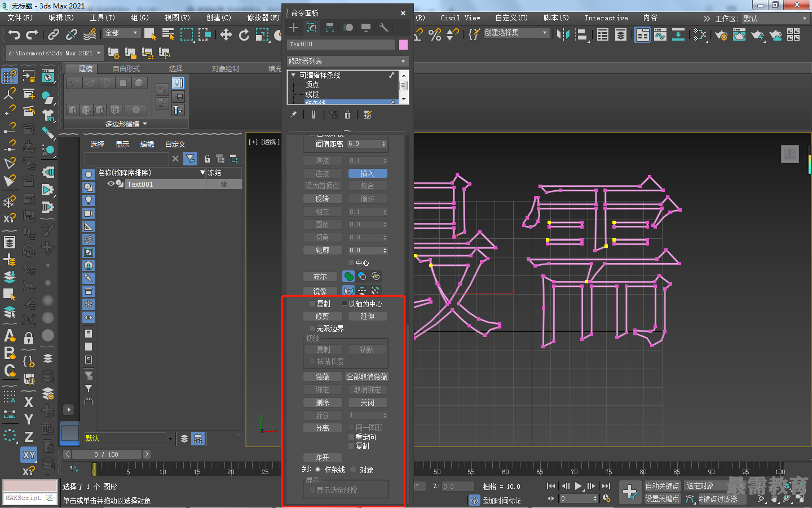Image resolution: width=812 pixels, height=508 pixels.
Task: Open the 脚本(S) menu
Action: coord(556,18)
